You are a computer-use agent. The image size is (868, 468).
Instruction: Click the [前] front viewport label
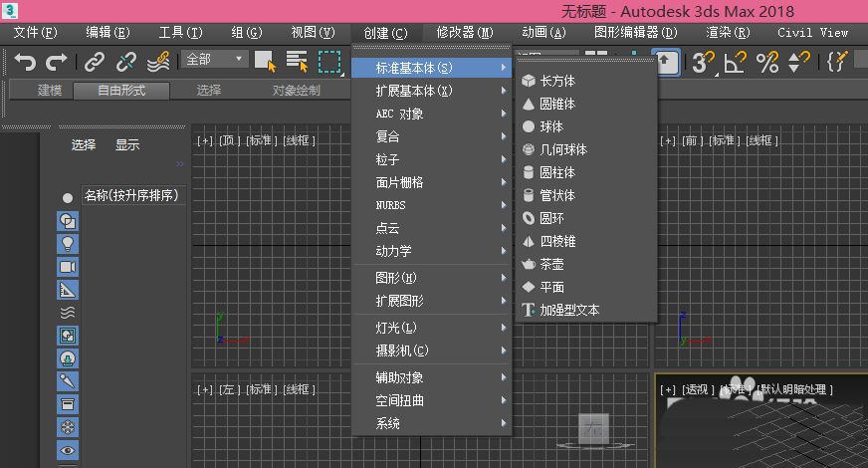coord(692,140)
